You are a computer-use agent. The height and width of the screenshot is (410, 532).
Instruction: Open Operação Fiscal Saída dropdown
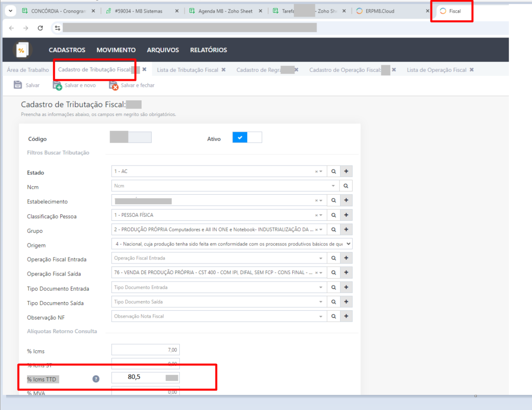click(x=219, y=272)
